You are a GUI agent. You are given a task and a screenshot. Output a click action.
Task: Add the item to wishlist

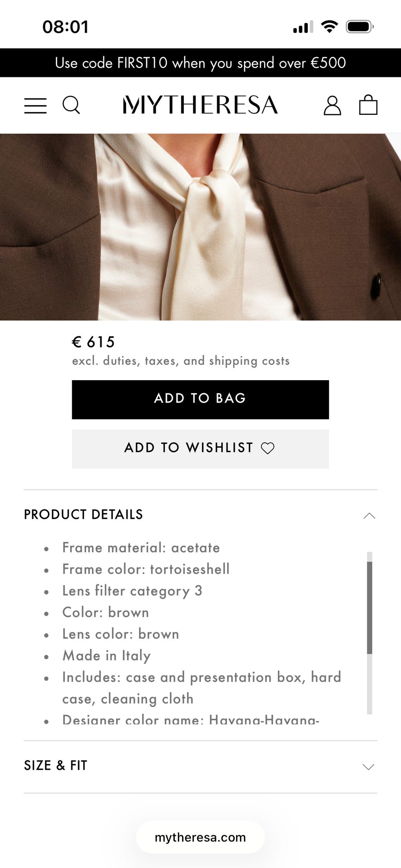click(200, 449)
